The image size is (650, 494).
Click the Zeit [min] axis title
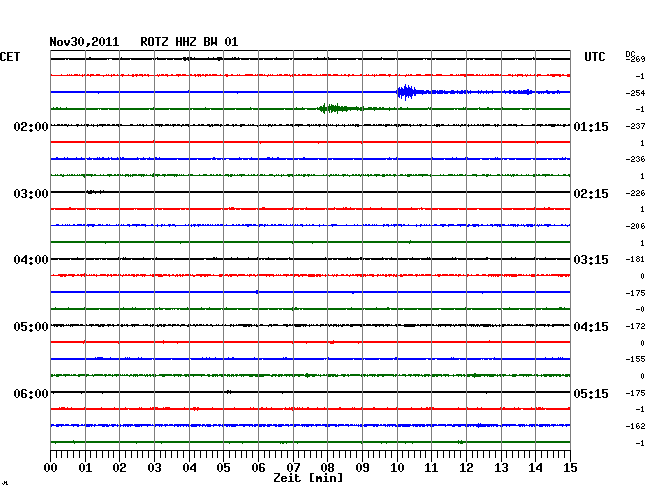coord(308,478)
